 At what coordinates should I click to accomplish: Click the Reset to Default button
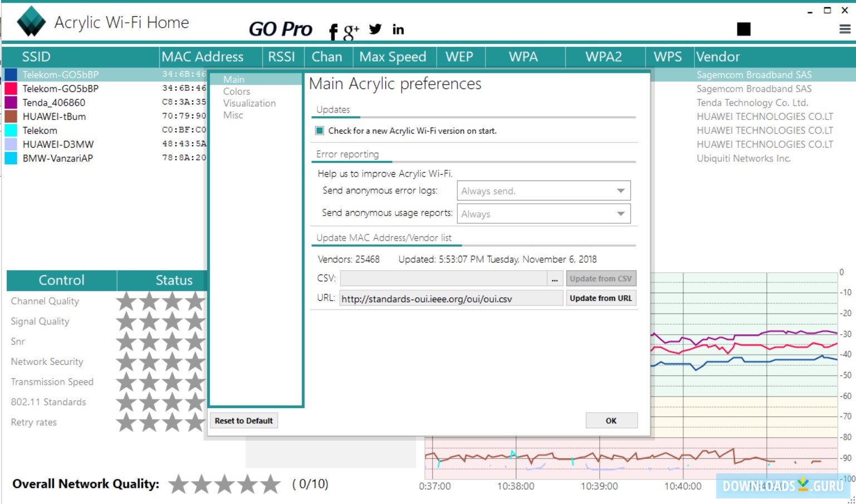coord(244,421)
